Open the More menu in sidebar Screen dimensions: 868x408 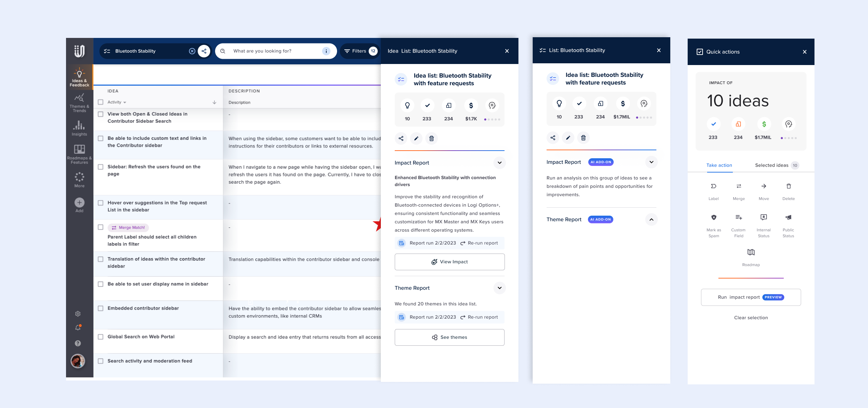tap(79, 179)
